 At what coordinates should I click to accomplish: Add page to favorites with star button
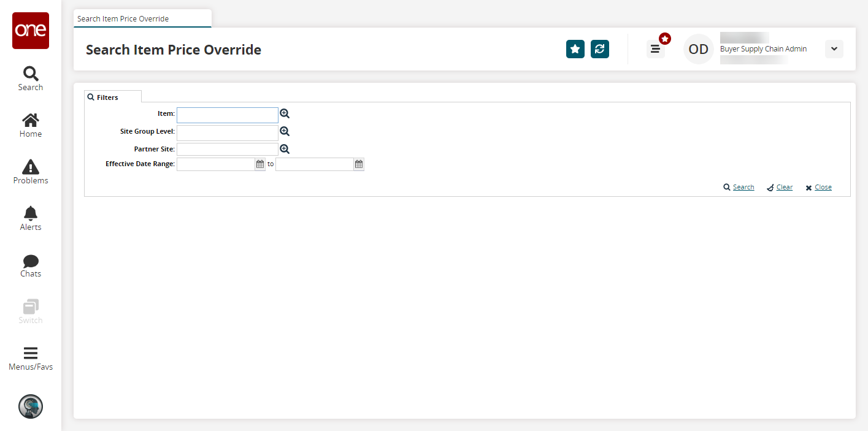[x=575, y=49]
